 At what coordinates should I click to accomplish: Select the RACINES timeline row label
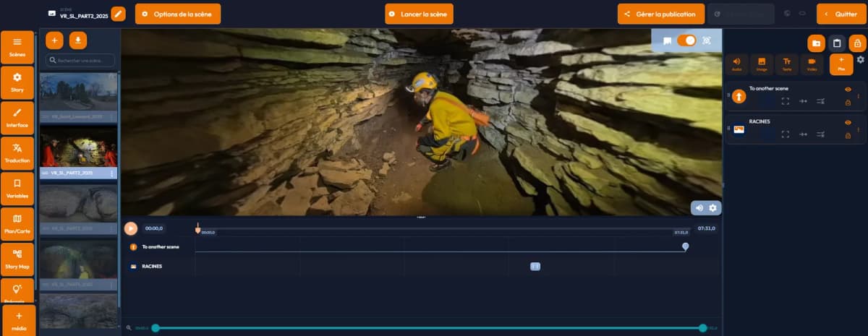[x=152, y=267]
